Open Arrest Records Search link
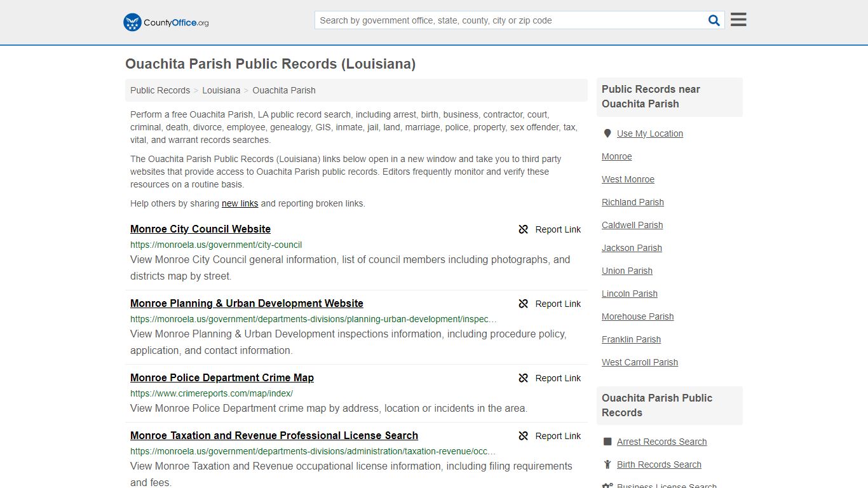This screenshot has height=488, width=868. coord(661,442)
